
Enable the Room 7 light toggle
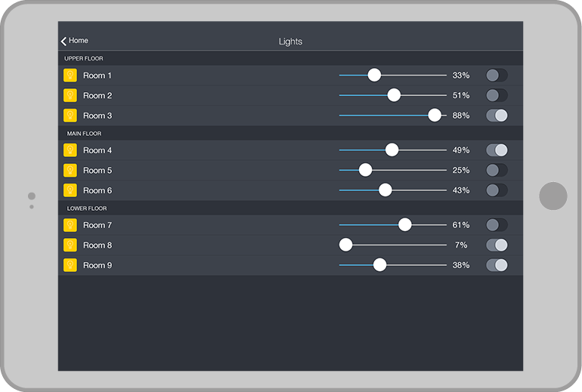pyautogui.click(x=497, y=225)
